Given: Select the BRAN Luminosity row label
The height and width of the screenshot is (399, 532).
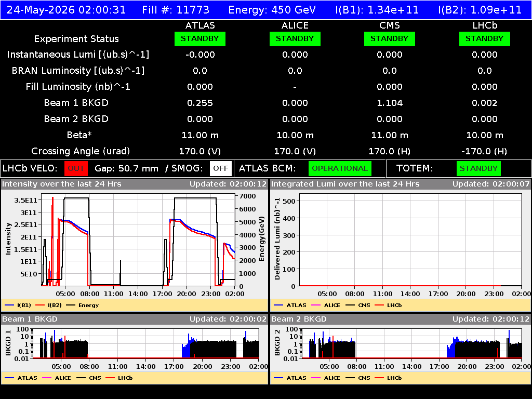Looking at the screenshot, I should point(78,71).
